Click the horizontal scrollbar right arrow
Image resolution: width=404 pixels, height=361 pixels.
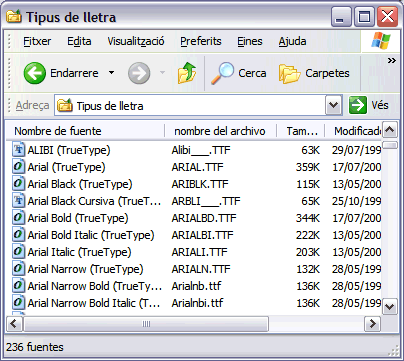(372, 324)
